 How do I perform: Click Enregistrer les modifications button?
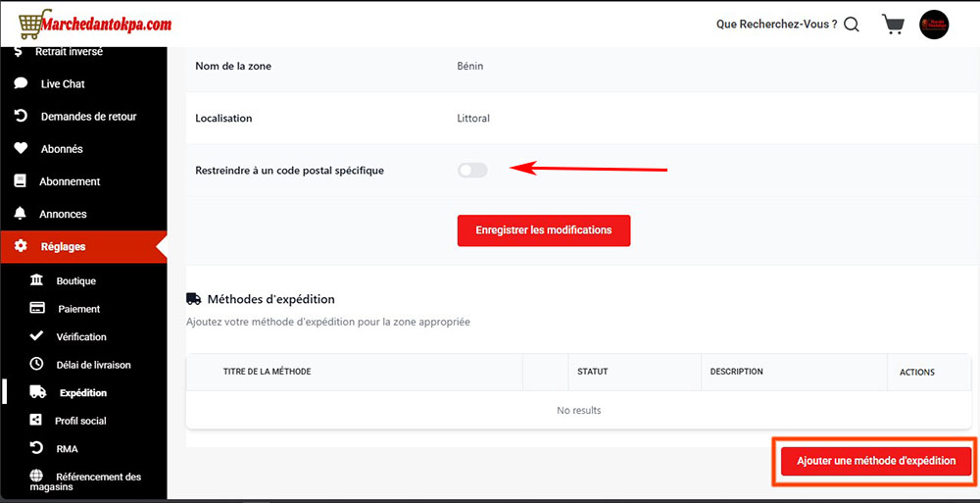[x=543, y=230]
